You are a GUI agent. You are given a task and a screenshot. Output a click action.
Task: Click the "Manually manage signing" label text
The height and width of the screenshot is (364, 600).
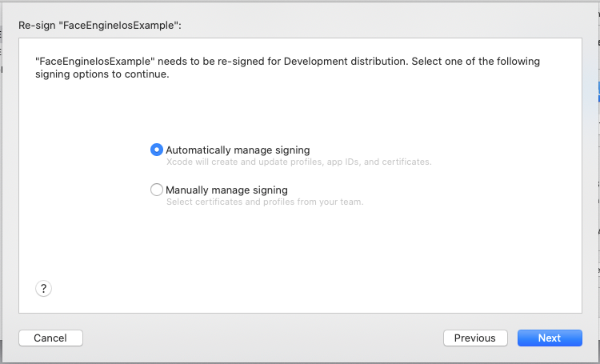click(226, 190)
